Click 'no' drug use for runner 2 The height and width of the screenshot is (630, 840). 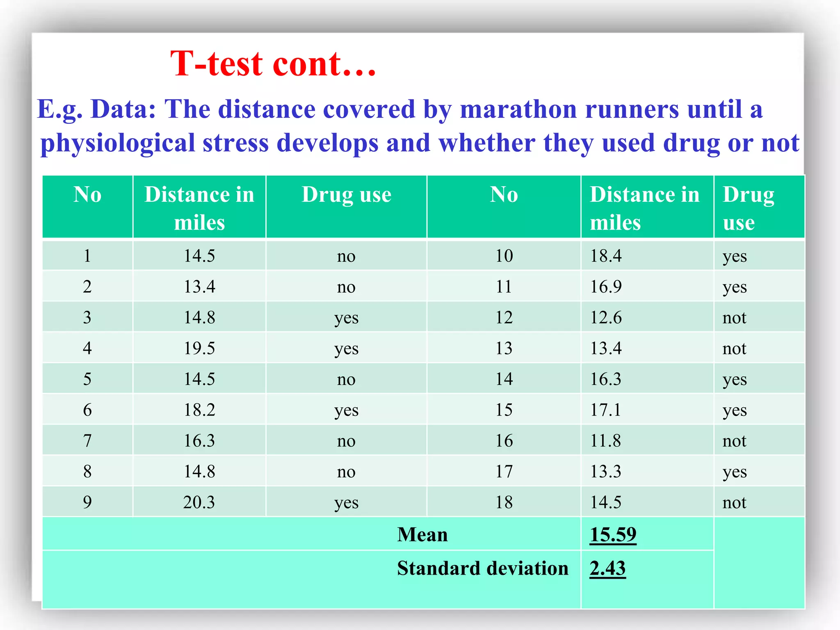click(x=346, y=288)
